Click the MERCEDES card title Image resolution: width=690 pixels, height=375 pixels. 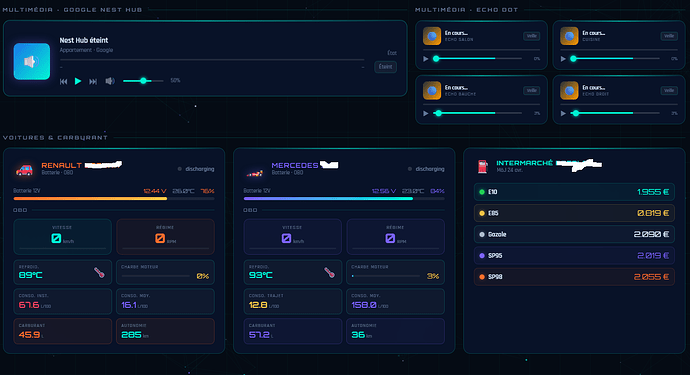pos(294,165)
